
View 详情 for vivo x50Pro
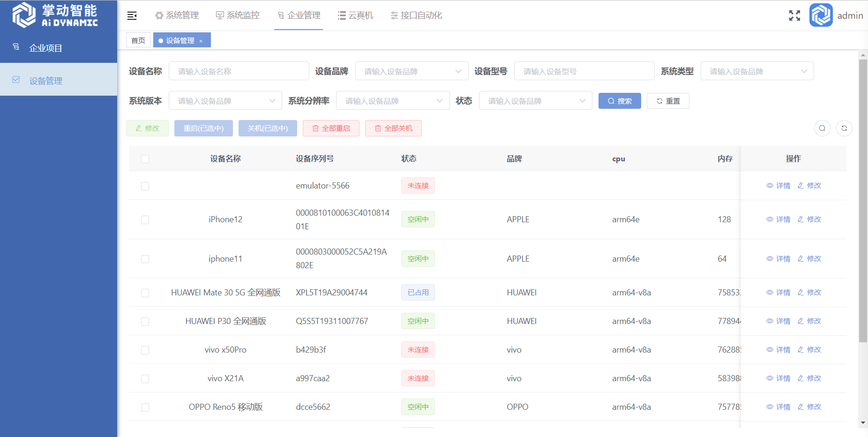point(778,350)
